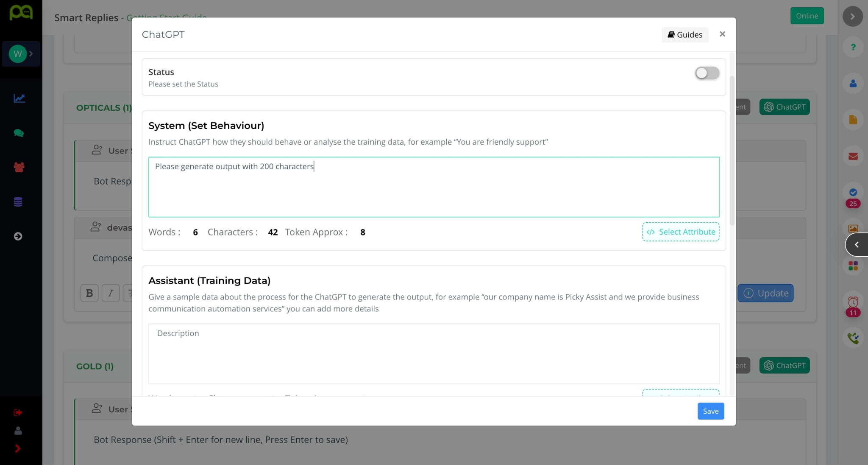Click the circular arrow expander at top right

tap(852, 16)
